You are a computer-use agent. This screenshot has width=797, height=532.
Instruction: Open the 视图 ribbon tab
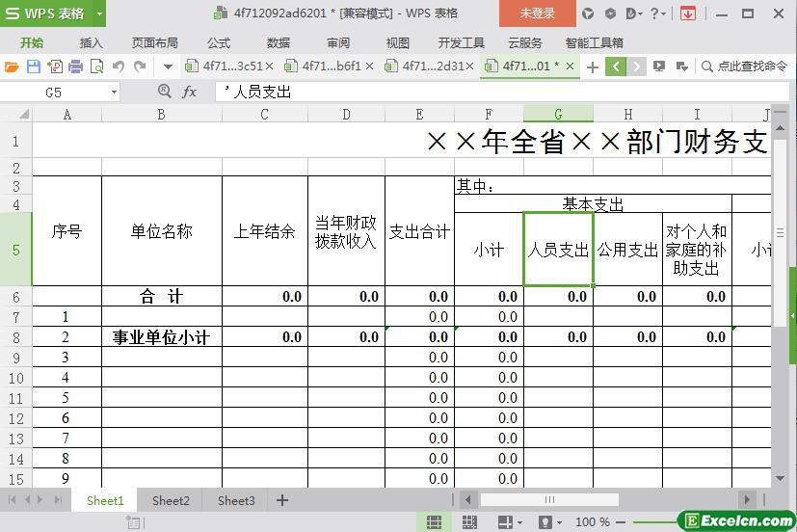[397, 43]
